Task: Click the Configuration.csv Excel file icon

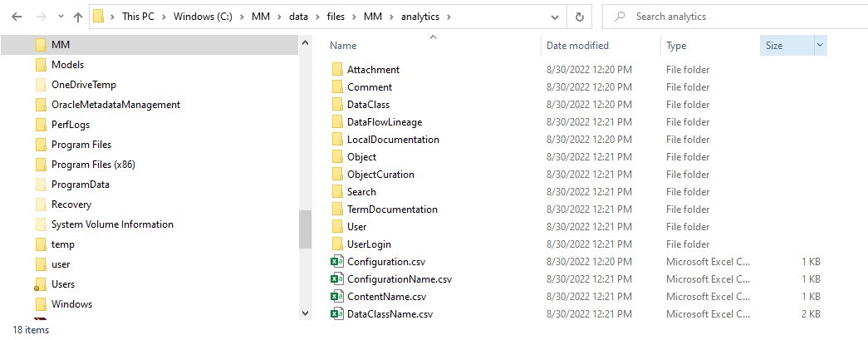Action: point(336,262)
